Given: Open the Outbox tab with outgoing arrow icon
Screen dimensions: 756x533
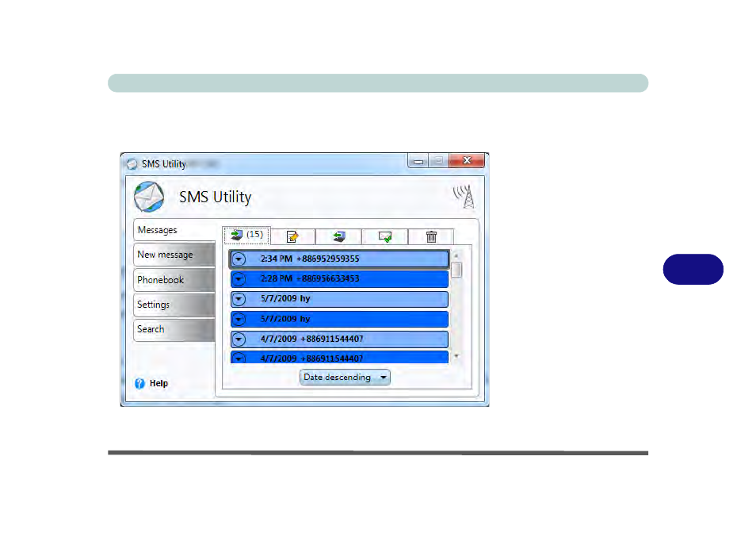Looking at the screenshot, I should [x=339, y=237].
